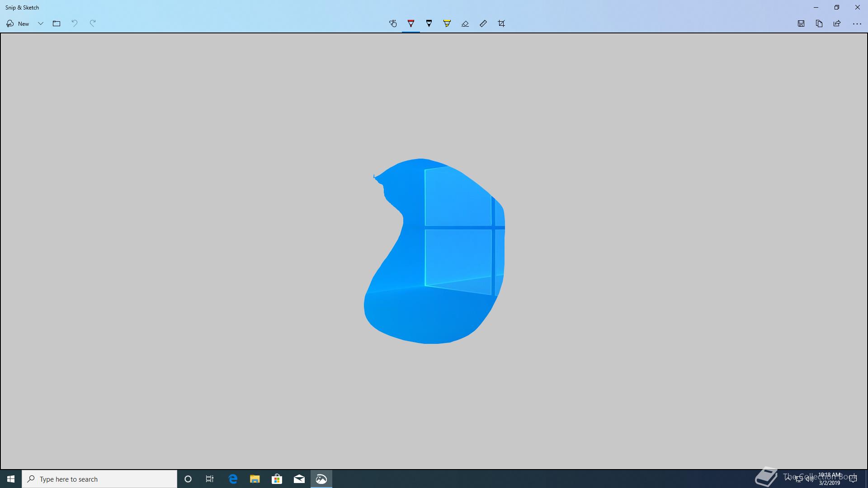Screen dimensions: 868x488
Task: Click the Undo arrow
Action: click(75, 23)
